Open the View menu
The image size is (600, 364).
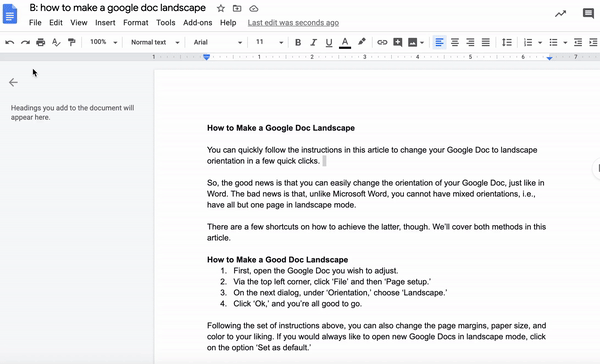point(78,23)
